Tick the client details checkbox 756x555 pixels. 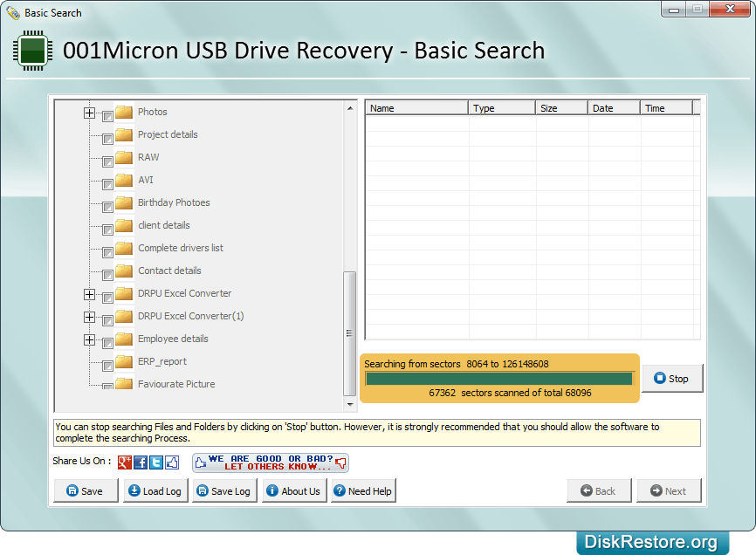(x=107, y=230)
